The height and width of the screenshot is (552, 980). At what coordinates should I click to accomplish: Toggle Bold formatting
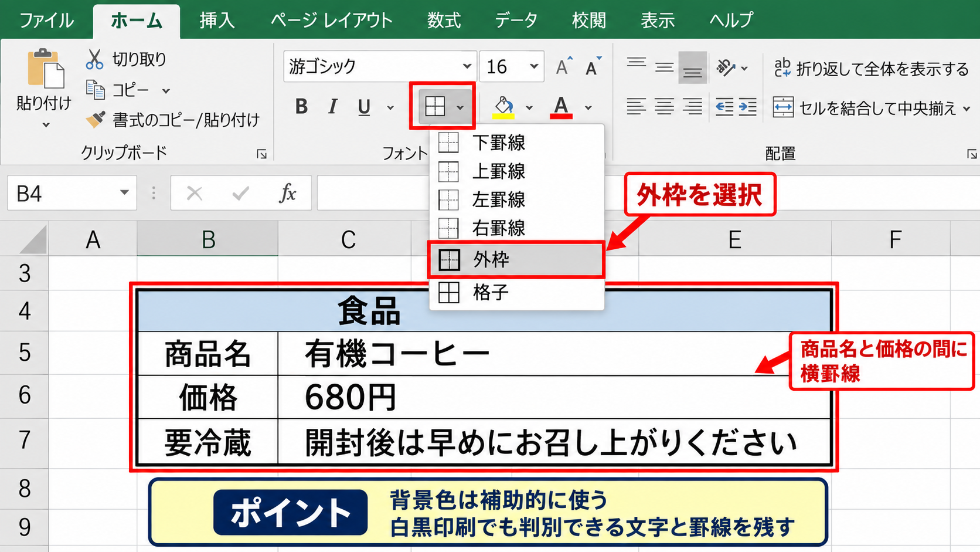click(x=301, y=106)
